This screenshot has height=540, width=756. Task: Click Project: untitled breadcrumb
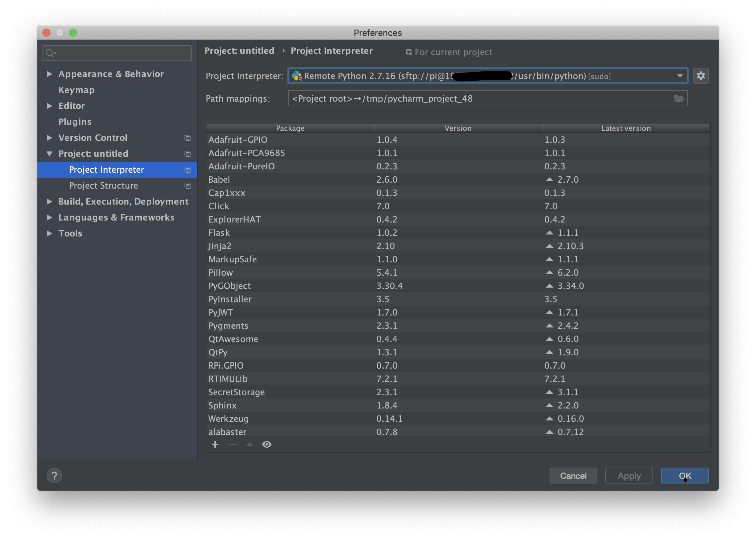click(239, 50)
